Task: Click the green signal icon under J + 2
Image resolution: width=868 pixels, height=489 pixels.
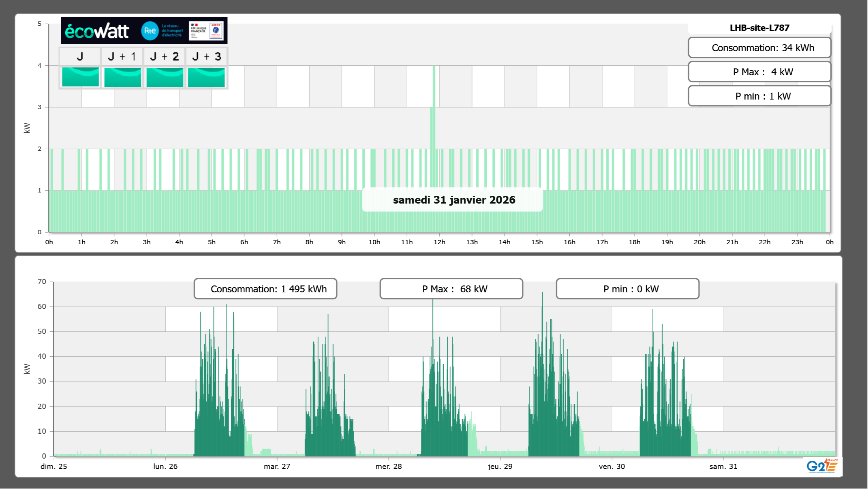Action: pos(165,77)
